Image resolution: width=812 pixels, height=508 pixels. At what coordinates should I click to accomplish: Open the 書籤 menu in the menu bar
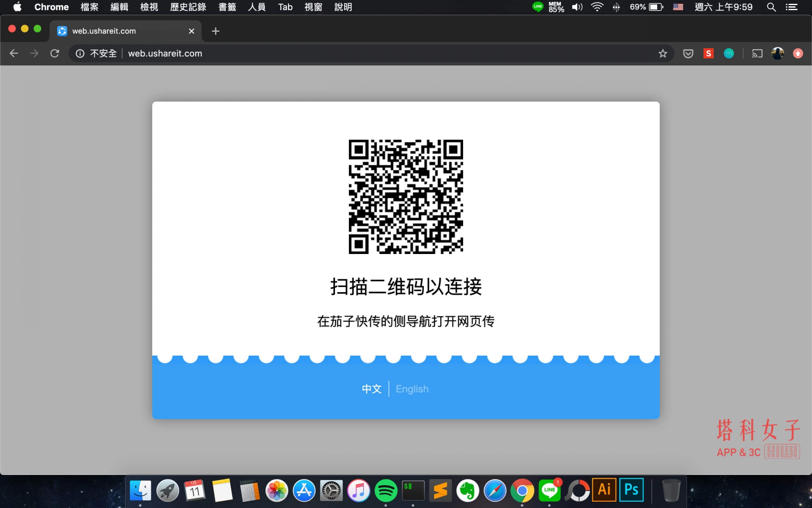click(227, 7)
